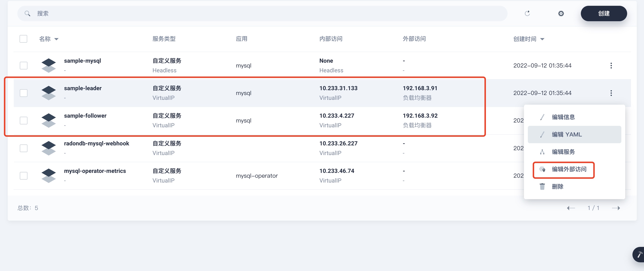Click internal IP 10.233.46.74
The width and height of the screenshot is (644, 271).
(337, 171)
